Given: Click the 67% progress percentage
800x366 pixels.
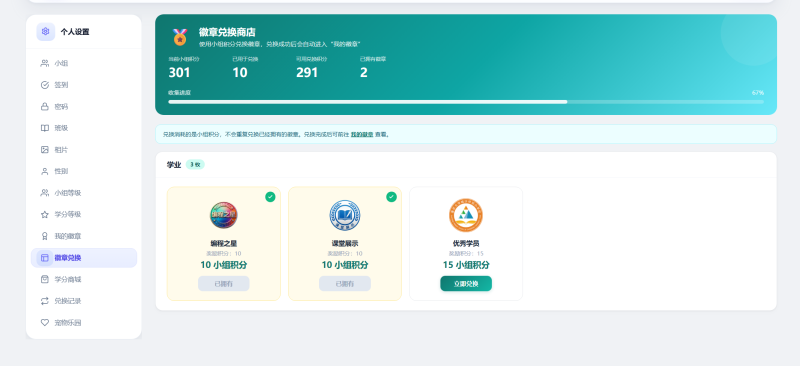Looking at the screenshot, I should 758,93.
